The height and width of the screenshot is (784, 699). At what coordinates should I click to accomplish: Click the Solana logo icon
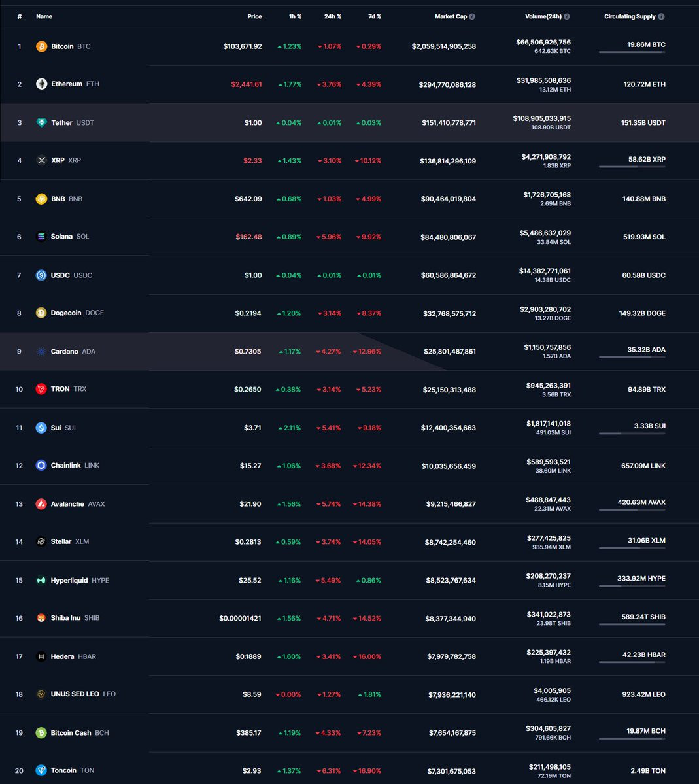(x=41, y=237)
